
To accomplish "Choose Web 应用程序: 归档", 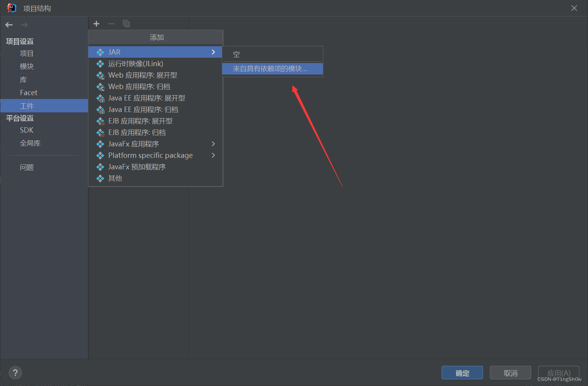I will [155, 86].
